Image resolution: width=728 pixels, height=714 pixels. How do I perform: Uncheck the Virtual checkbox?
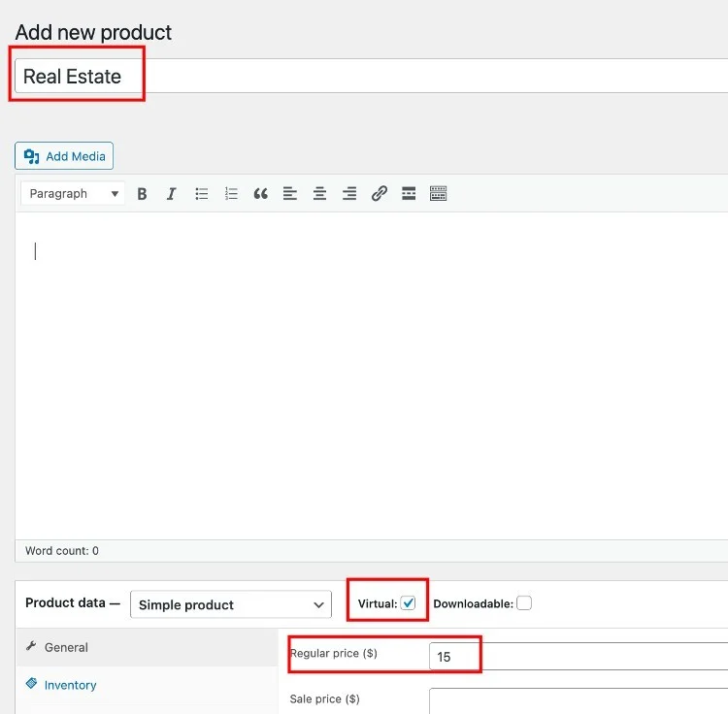408,603
